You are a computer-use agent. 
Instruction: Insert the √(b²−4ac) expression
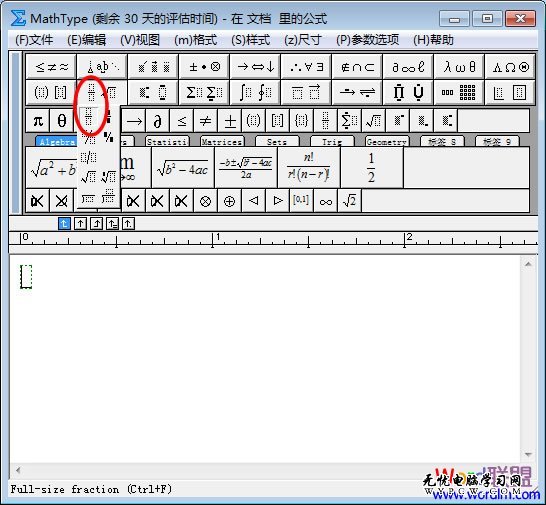pos(183,168)
